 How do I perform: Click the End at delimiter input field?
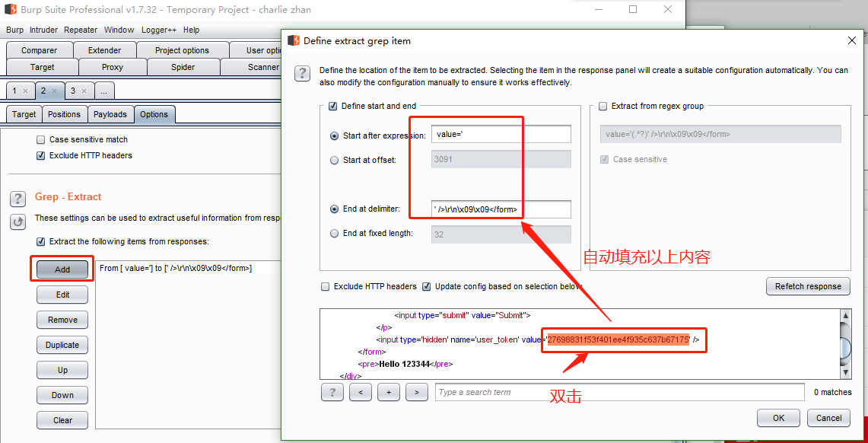(x=501, y=209)
